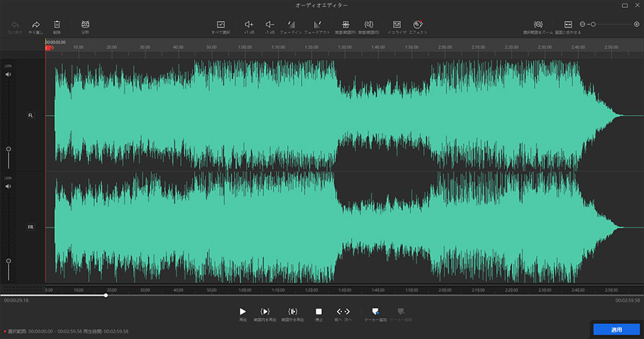Play inside range (範囲内を再生)

tap(265, 312)
